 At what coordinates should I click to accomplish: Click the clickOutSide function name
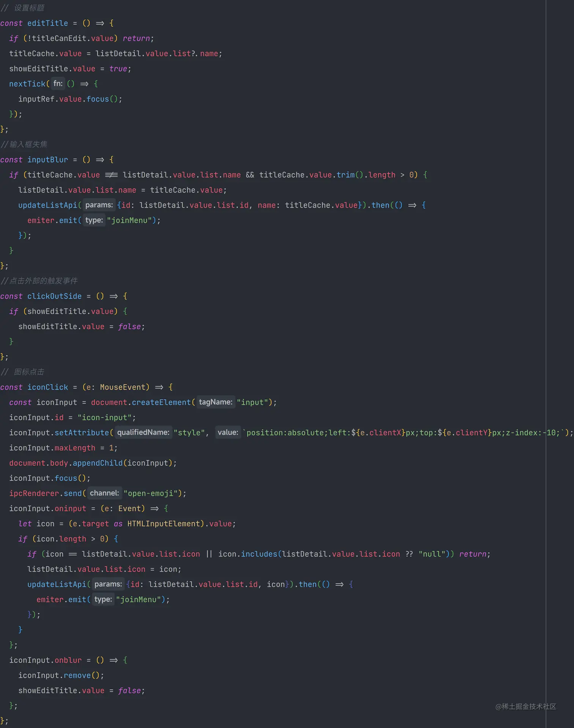54,296
